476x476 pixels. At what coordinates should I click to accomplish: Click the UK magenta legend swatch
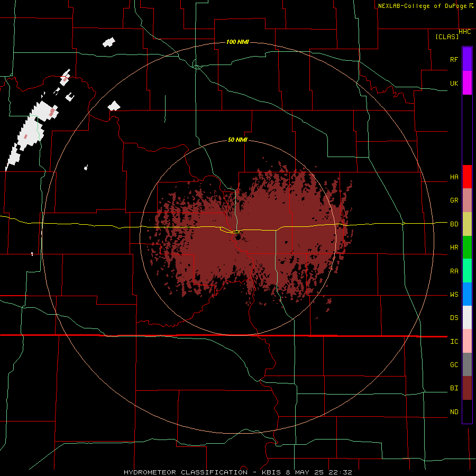coord(467,83)
